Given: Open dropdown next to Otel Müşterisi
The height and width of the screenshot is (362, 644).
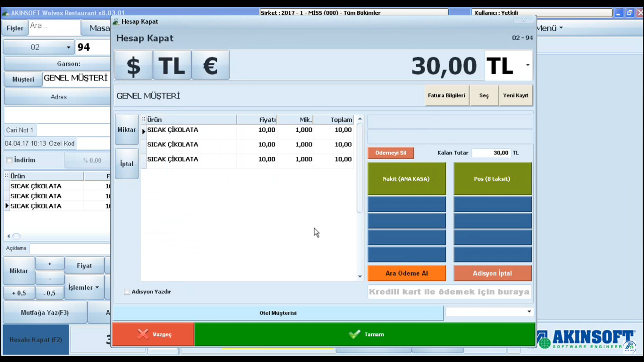Looking at the screenshot, I should tap(529, 312).
